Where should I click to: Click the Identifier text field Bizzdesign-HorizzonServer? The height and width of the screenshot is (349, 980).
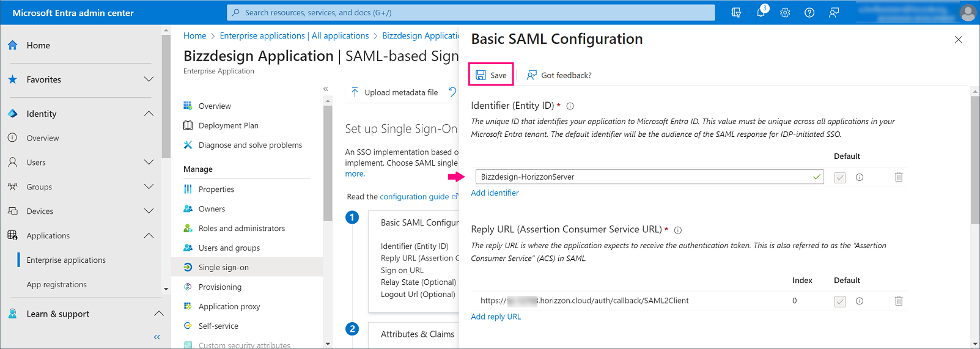click(x=642, y=177)
